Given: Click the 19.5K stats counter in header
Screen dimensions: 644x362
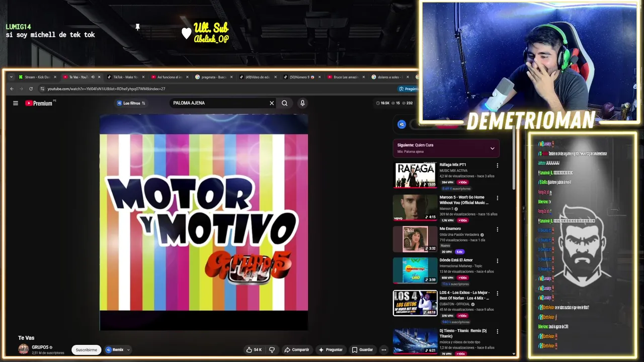Looking at the screenshot, I should [x=383, y=103].
